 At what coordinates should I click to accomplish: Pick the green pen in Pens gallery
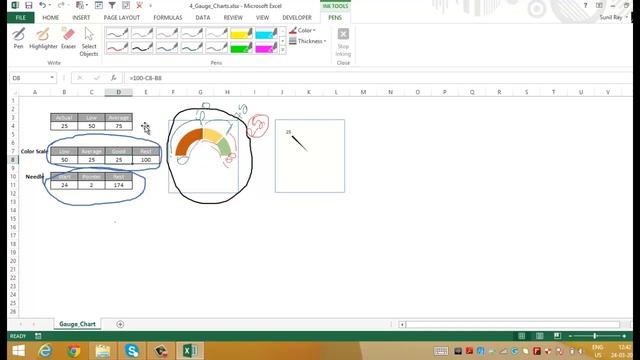pyautogui.click(x=192, y=48)
